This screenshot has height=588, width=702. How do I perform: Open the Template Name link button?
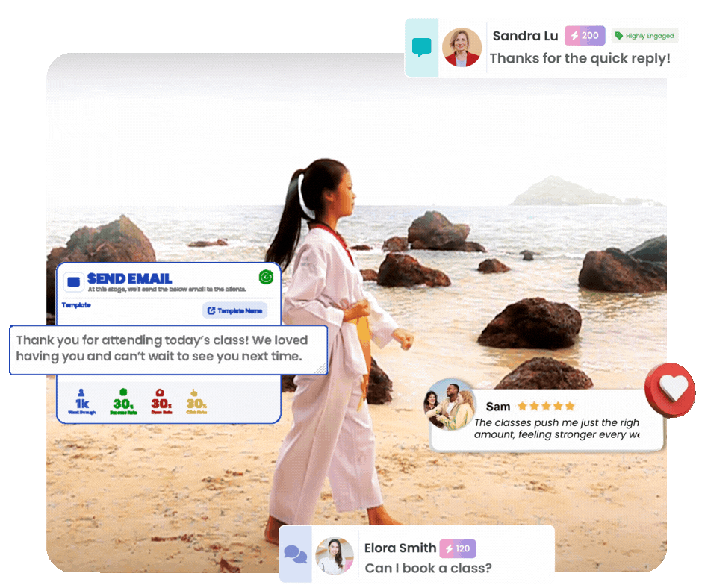click(234, 310)
